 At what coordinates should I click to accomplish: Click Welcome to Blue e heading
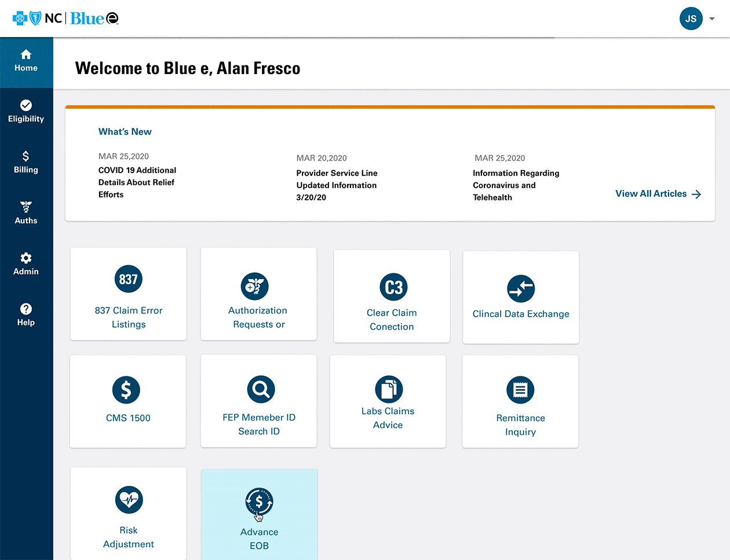188,68
